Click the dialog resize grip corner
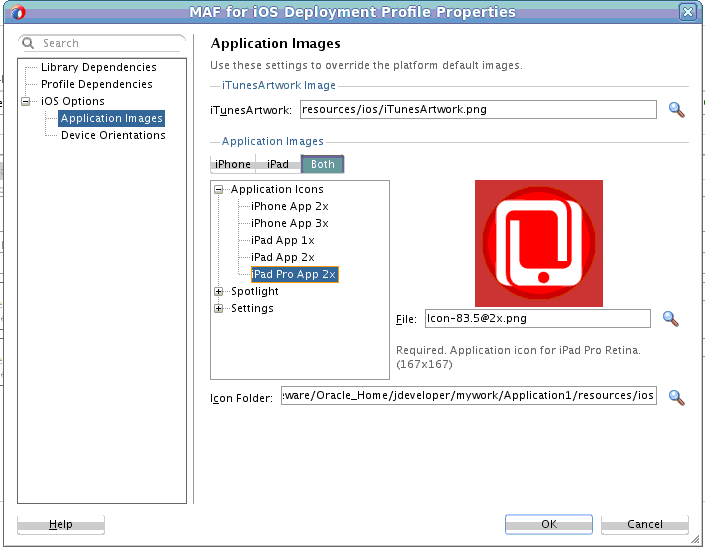Screen dimensions: 705x550 695,539
